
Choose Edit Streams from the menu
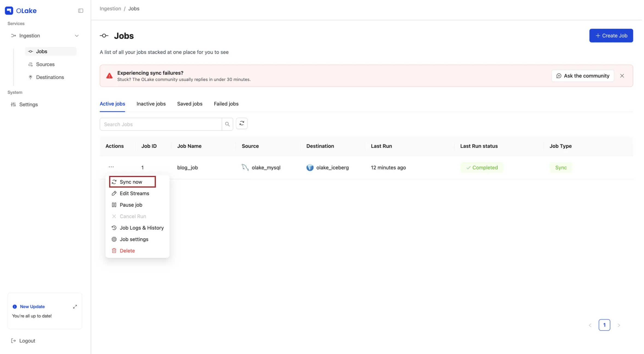(x=134, y=193)
